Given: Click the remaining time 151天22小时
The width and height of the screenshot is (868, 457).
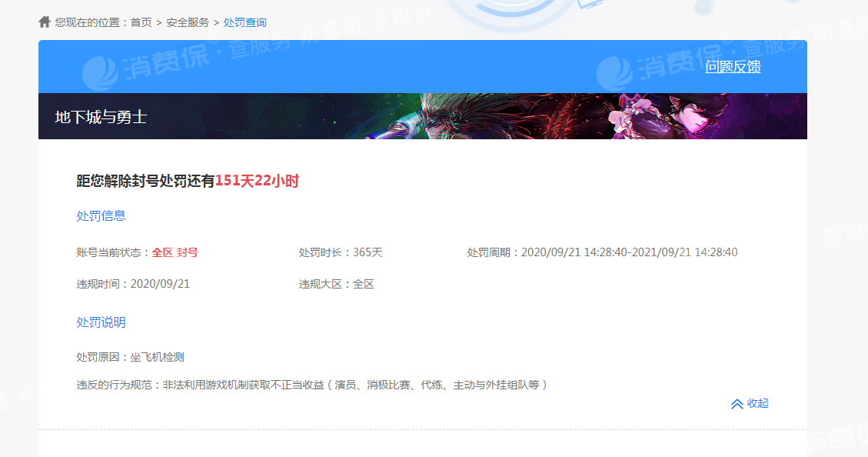Looking at the screenshot, I should [x=257, y=181].
